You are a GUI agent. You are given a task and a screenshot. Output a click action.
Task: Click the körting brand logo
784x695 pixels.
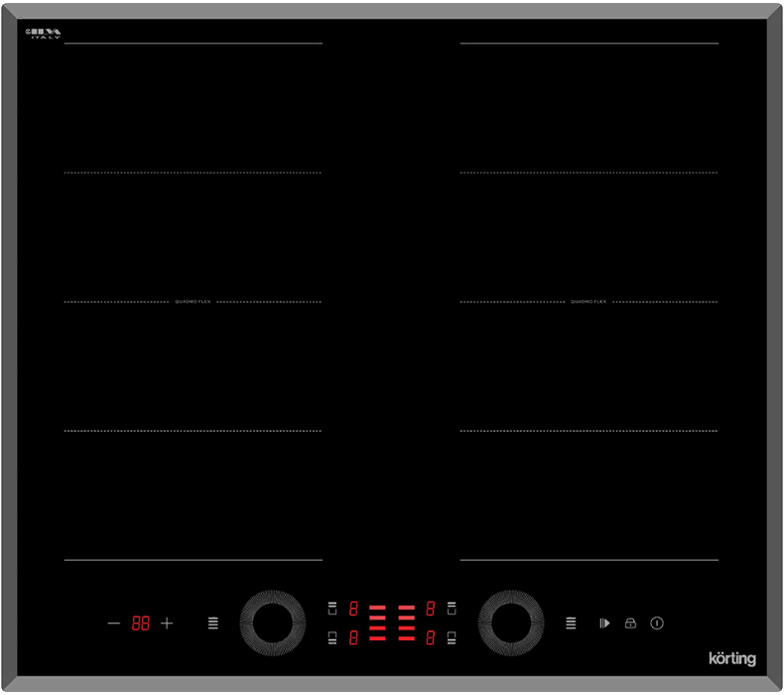point(732,658)
